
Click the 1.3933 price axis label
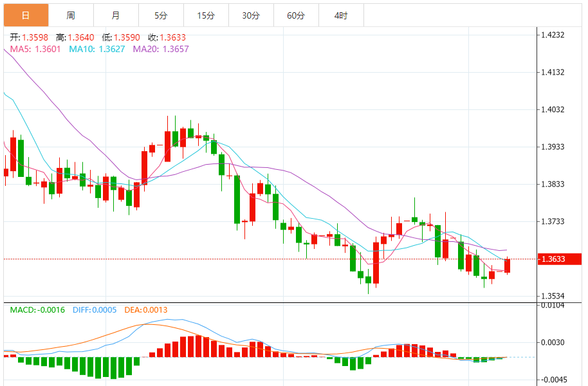[x=553, y=147]
